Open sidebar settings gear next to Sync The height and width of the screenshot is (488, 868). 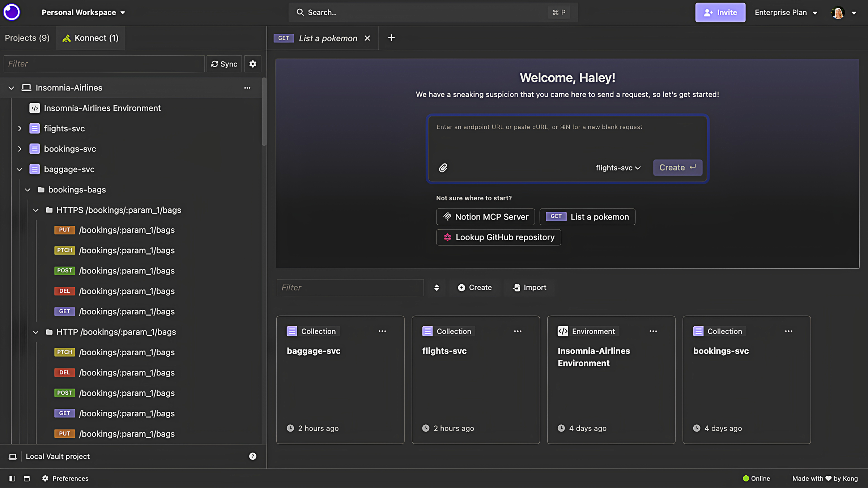pos(253,64)
